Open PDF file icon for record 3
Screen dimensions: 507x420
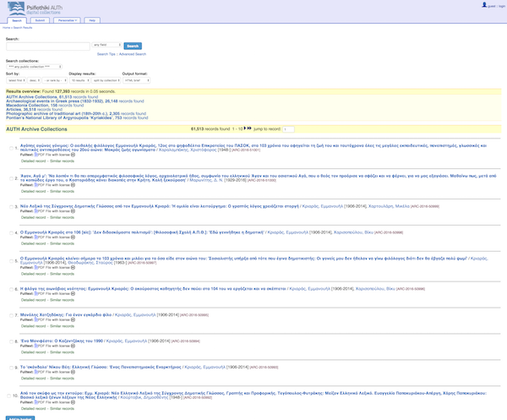[35, 210]
